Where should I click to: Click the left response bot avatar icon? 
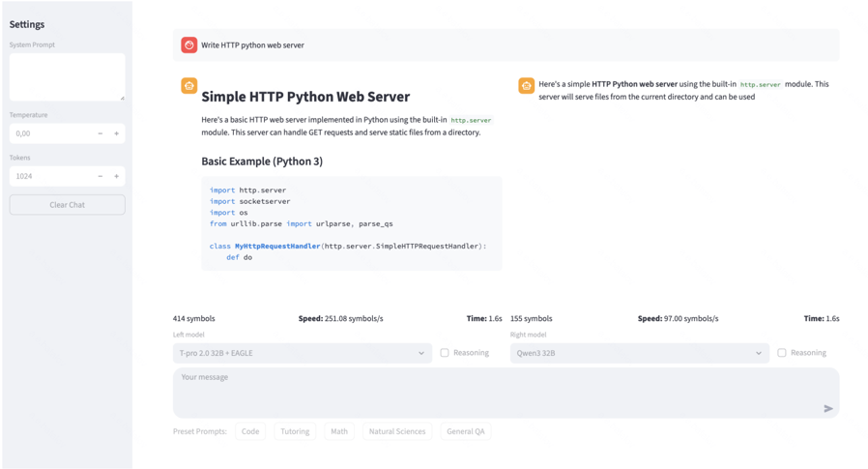tap(189, 86)
